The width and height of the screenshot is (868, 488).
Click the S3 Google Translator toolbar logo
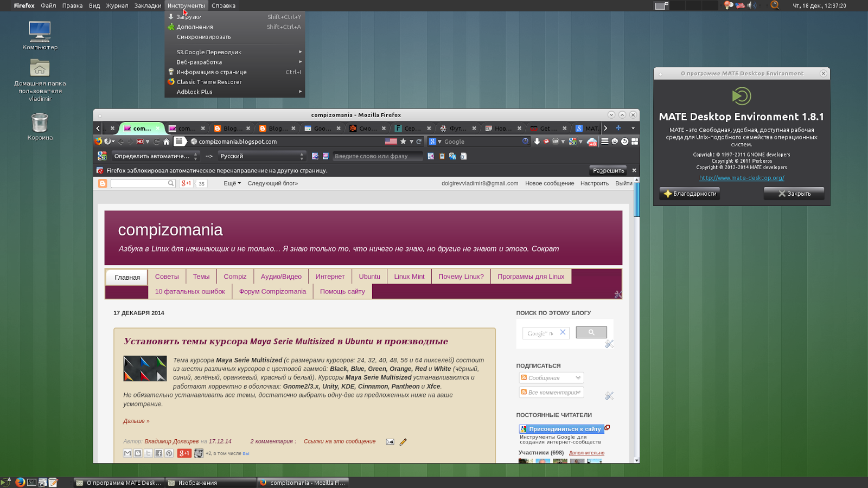coord(102,156)
